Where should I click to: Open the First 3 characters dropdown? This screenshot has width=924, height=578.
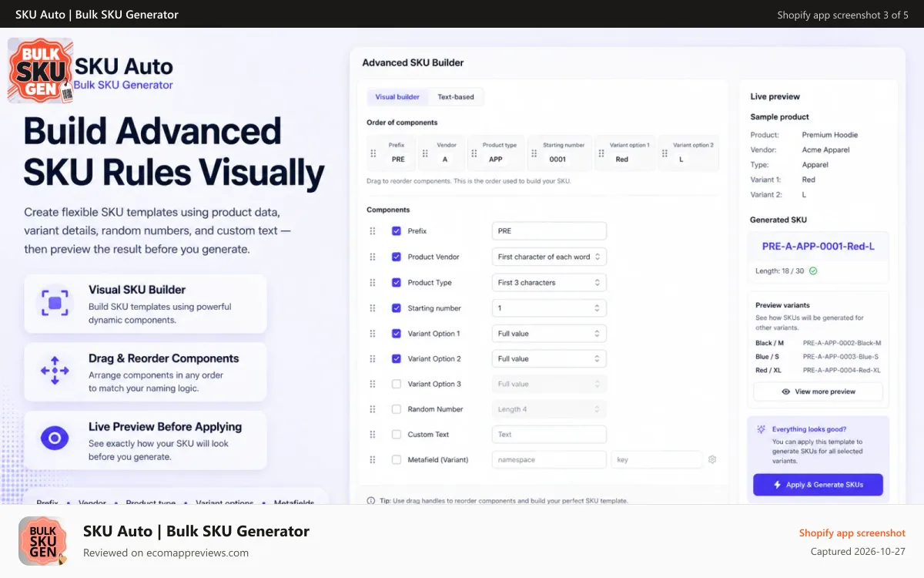(549, 283)
